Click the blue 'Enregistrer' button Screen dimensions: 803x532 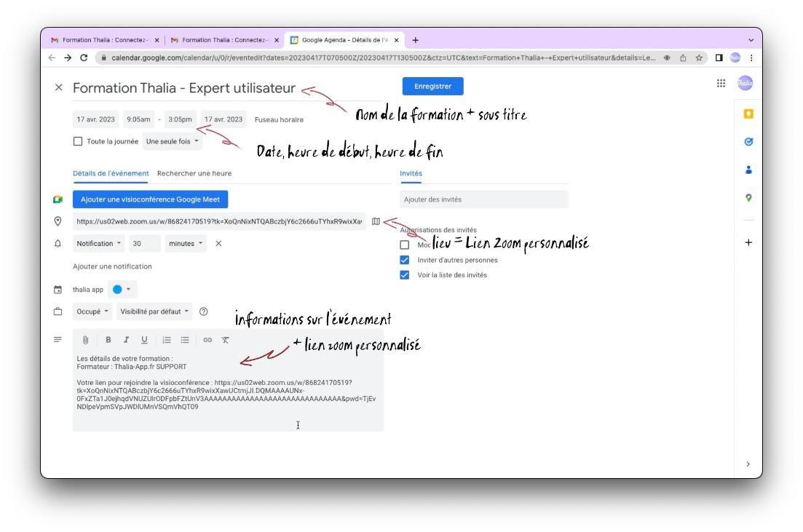pos(432,86)
